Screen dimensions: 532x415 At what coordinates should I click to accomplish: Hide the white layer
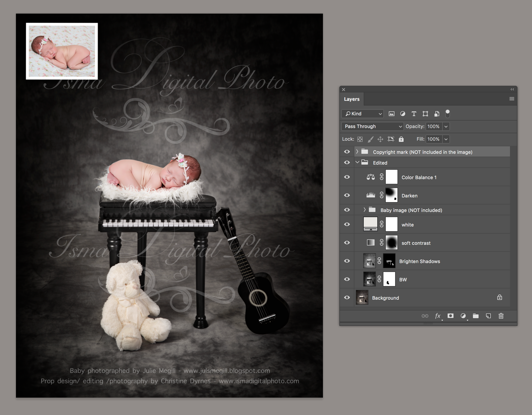point(347,224)
